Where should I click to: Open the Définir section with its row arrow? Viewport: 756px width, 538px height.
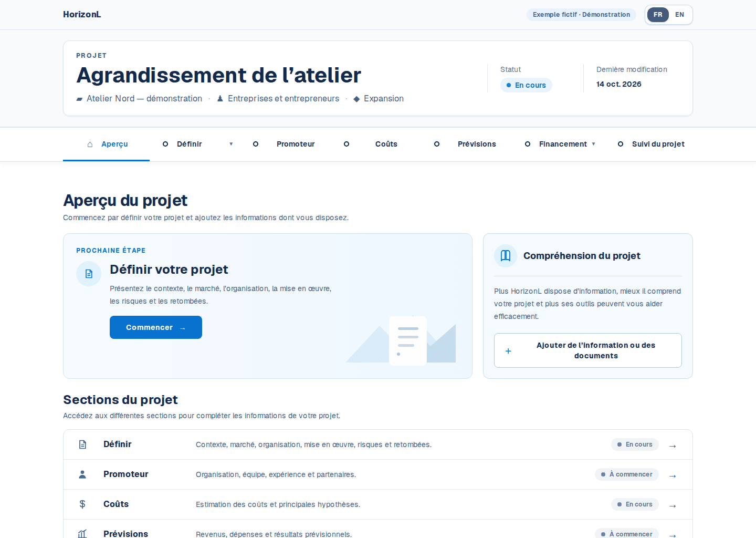click(x=673, y=446)
